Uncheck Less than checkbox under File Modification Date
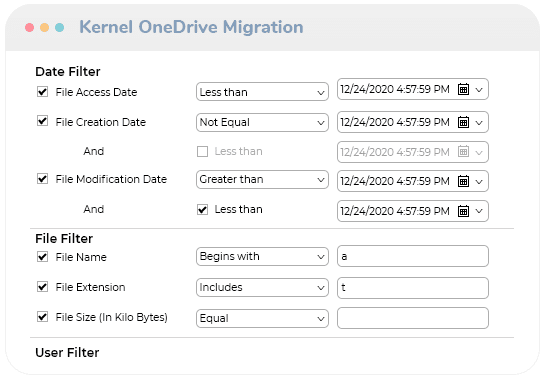 click(x=202, y=210)
